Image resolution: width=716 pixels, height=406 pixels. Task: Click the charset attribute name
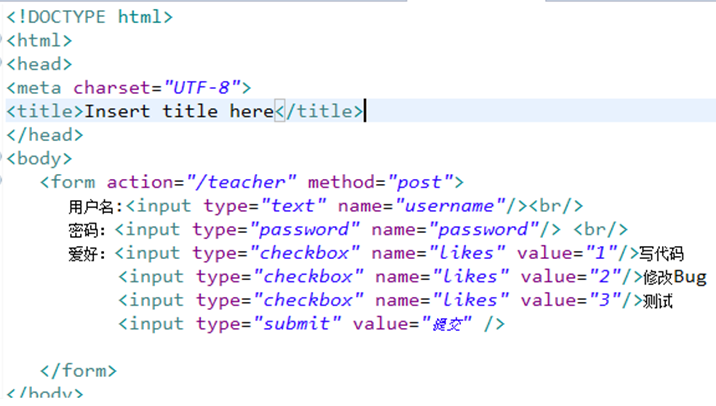[112, 88]
